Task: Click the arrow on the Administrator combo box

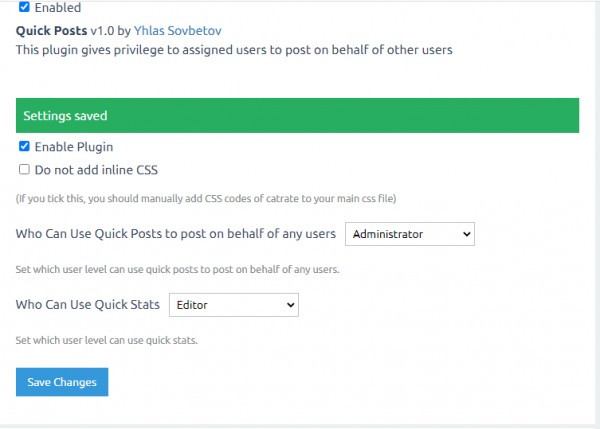Action: (x=467, y=234)
